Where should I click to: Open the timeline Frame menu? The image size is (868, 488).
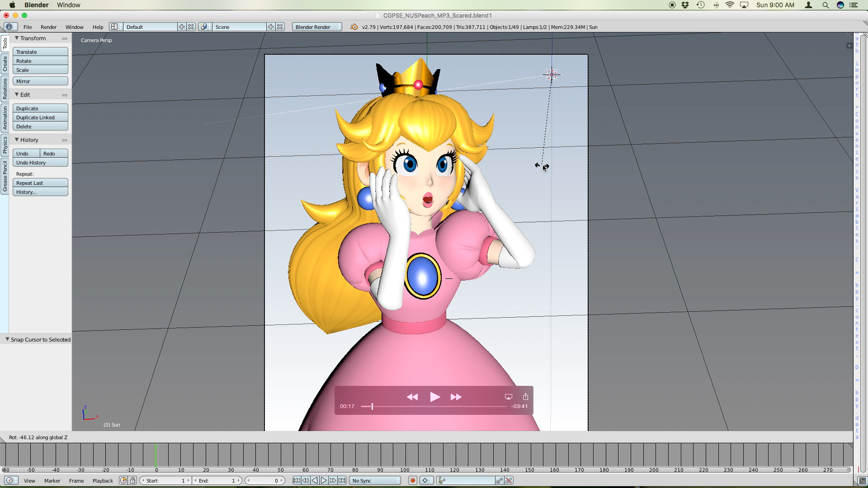(76, 480)
